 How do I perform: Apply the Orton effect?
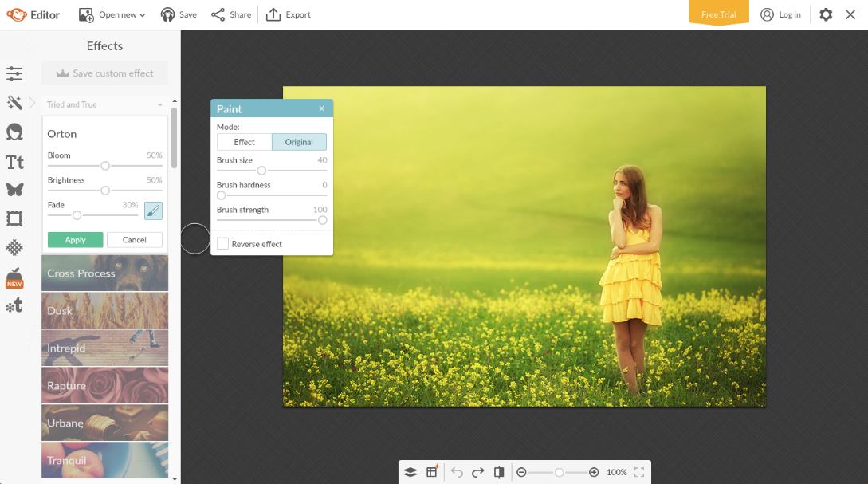tap(74, 239)
